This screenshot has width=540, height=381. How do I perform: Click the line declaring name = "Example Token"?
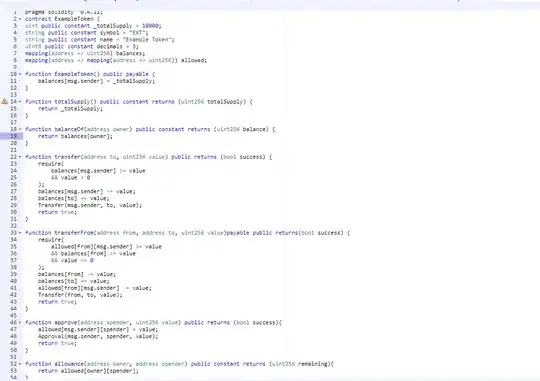point(100,40)
